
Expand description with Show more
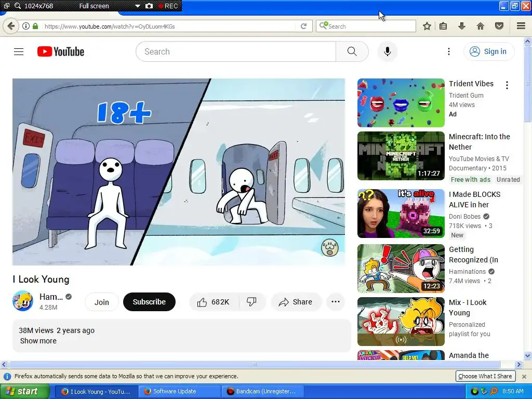tap(38, 341)
